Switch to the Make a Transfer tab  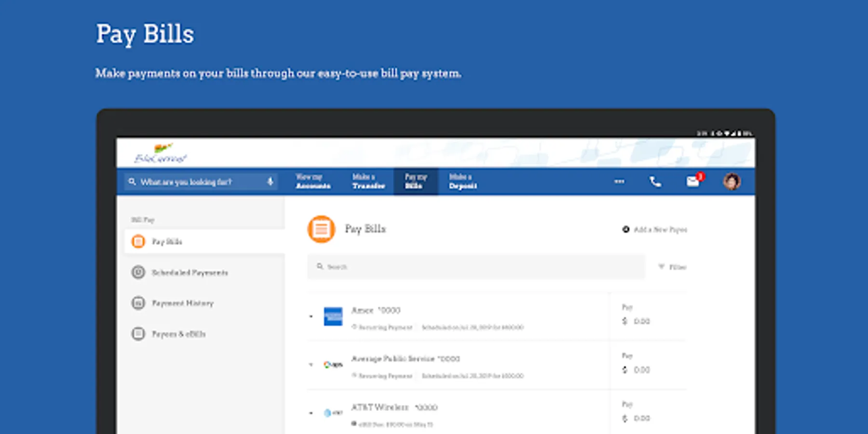(x=368, y=181)
